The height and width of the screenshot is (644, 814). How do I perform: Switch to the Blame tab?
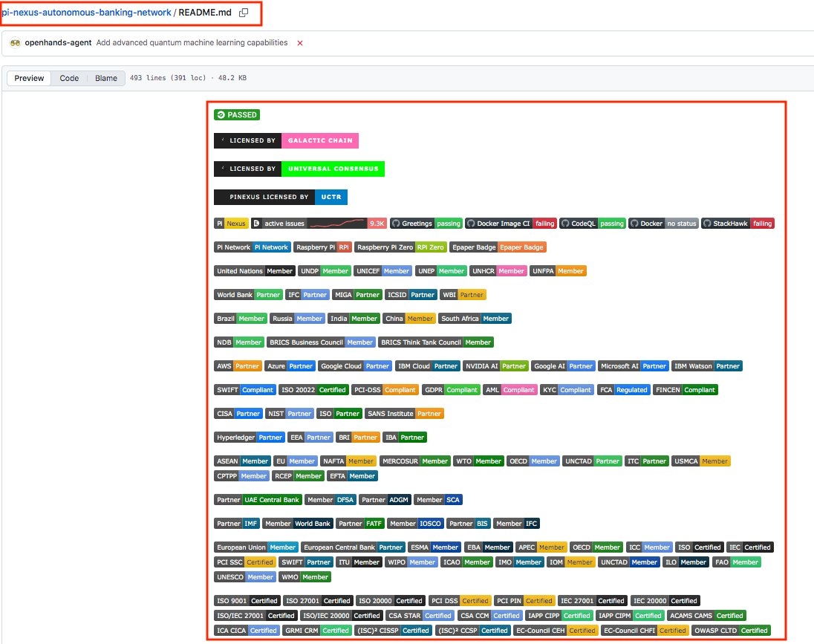[x=105, y=78]
